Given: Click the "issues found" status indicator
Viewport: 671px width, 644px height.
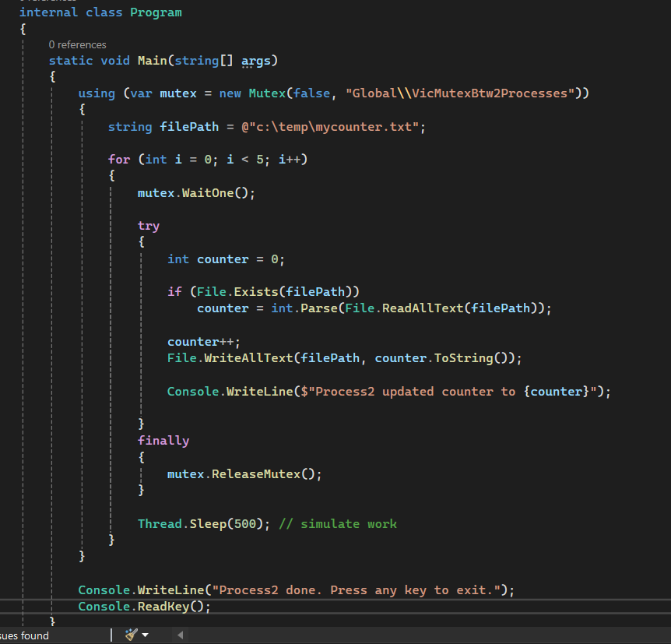Looking at the screenshot, I should [x=24, y=635].
